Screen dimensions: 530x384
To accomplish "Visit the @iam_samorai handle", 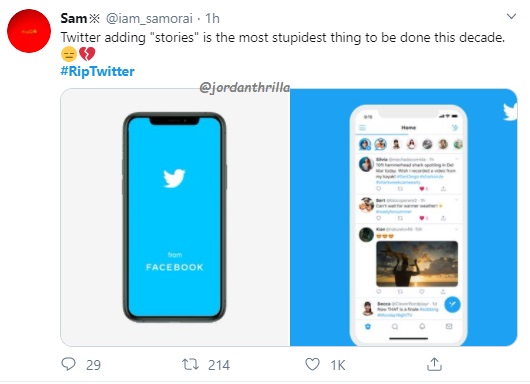I will (149, 18).
